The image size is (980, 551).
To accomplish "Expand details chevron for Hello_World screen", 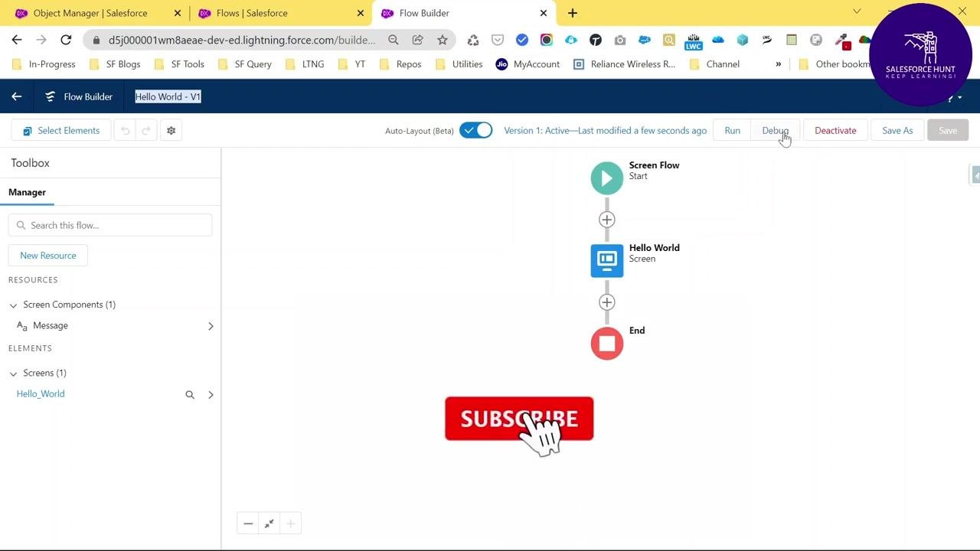I will pyautogui.click(x=211, y=395).
